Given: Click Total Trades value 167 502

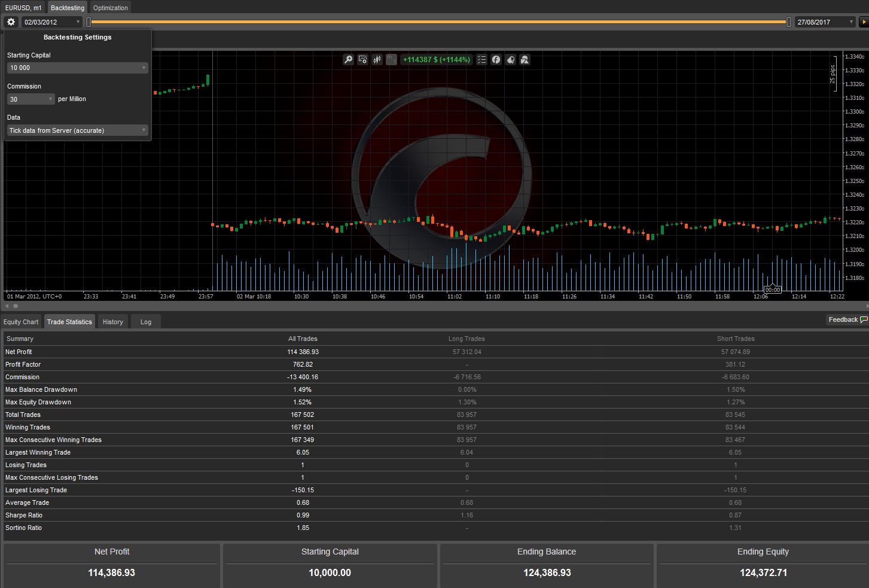Looking at the screenshot, I should coord(303,415).
